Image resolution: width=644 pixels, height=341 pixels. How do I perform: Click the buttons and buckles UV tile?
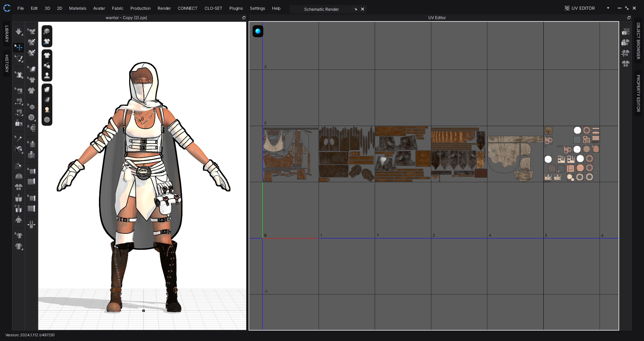[x=572, y=154]
